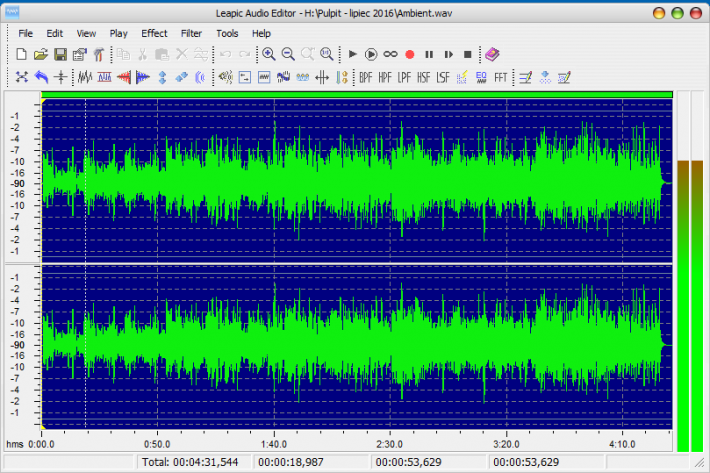Open the Tools menu
This screenshot has width=710, height=473.
point(227,33)
